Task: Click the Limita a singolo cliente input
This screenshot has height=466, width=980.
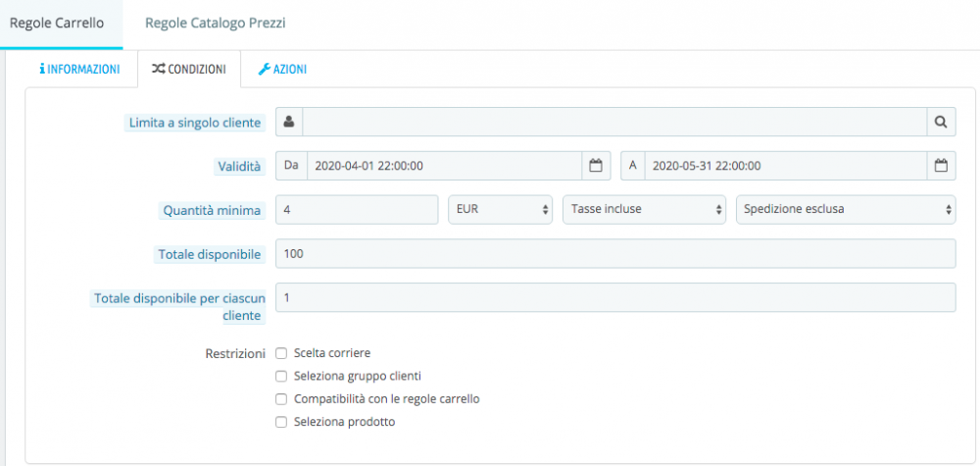Action: pos(614,122)
